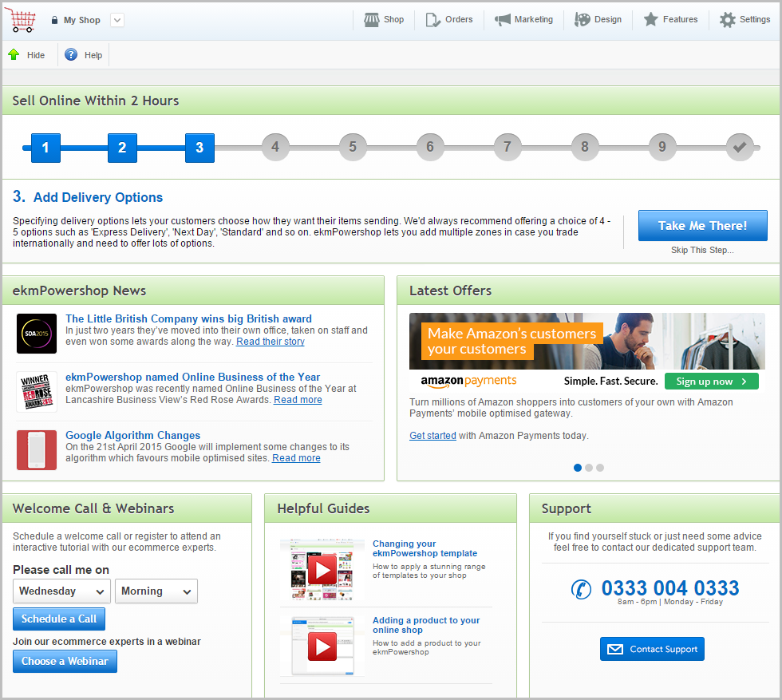Open the Orders menu
This screenshot has width=782, height=700.
[x=449, y=20]
